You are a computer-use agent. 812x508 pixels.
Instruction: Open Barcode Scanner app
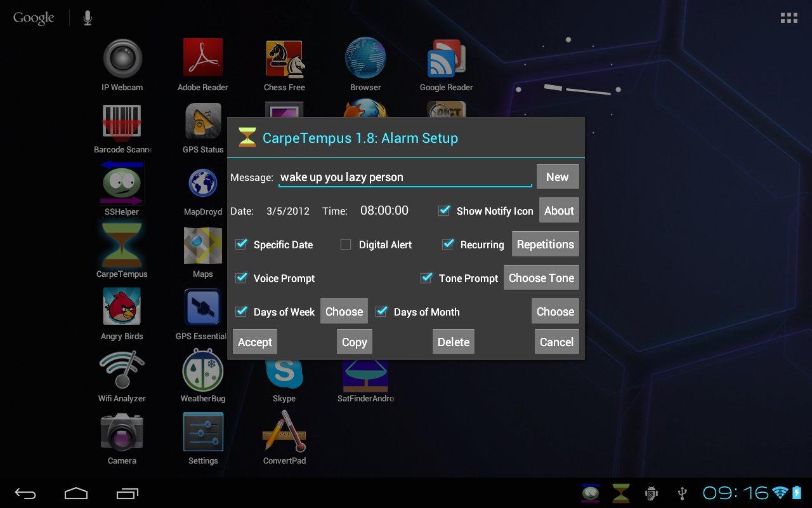122,130
